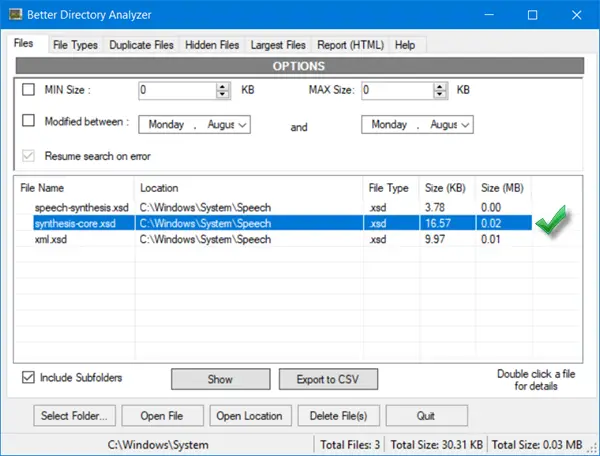Enable the Modified between checkbox
The height and width of the screenshot is (456, 600).
[28, 121]
